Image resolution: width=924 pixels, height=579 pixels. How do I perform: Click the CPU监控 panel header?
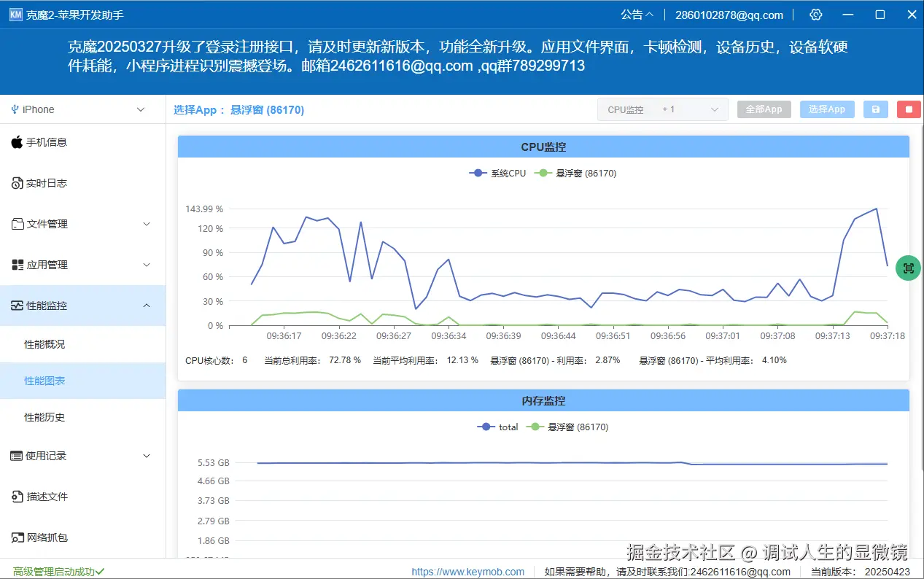[543, 147]
